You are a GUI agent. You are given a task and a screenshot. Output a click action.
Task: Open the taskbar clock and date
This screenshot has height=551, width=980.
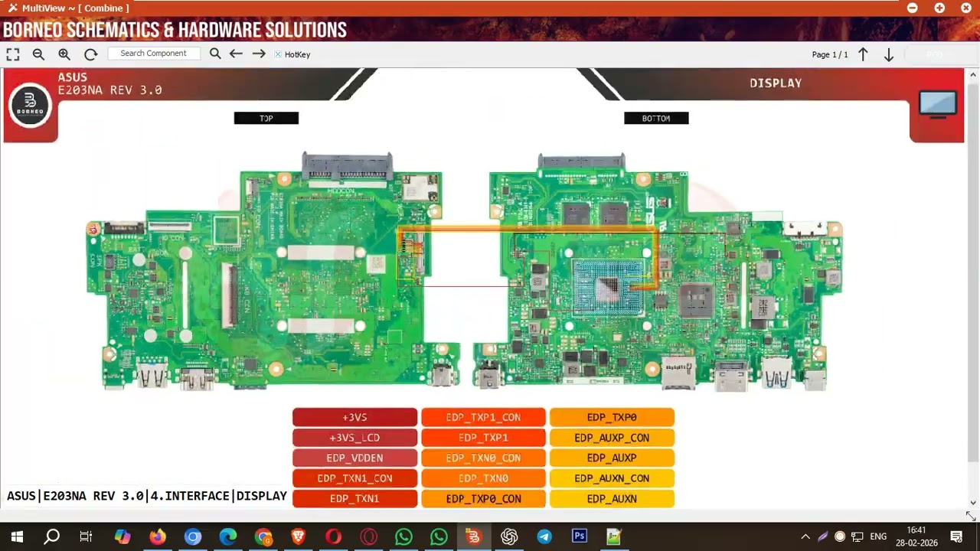coord(916,536)
